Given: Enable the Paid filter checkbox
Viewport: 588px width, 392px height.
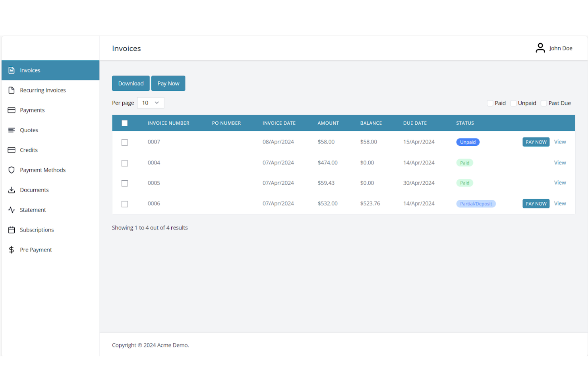Looking at the screenshot, I should click(490, 103).
